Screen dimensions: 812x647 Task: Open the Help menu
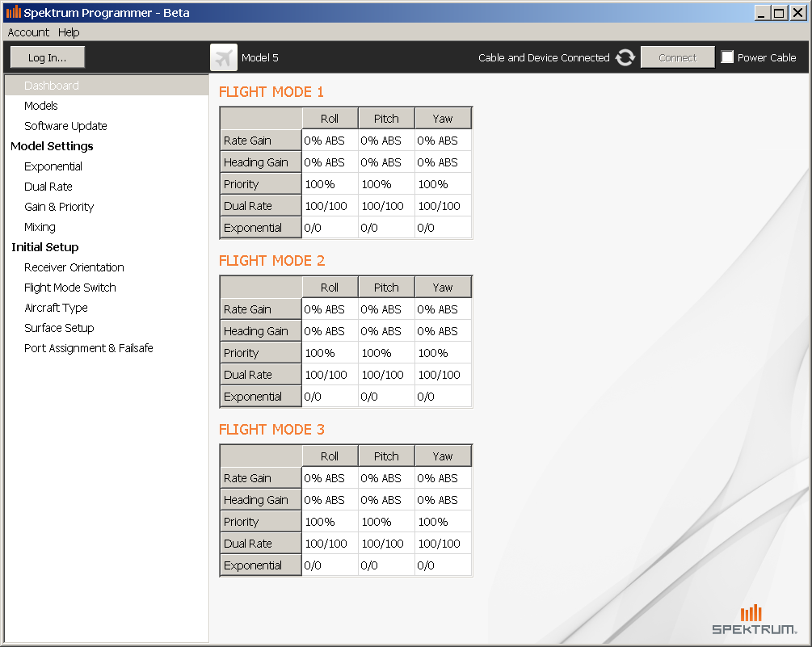[69, 32]
